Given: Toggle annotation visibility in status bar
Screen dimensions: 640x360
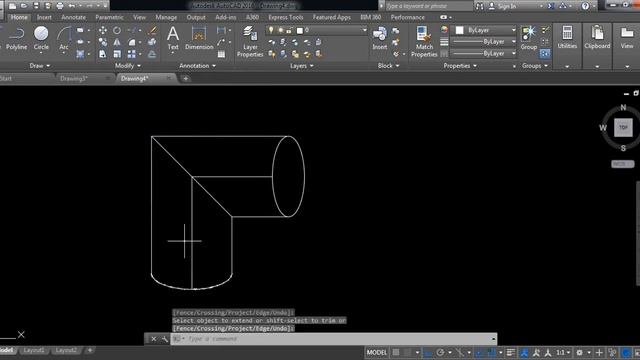Looking at the screenshot, I should (524, 352).
